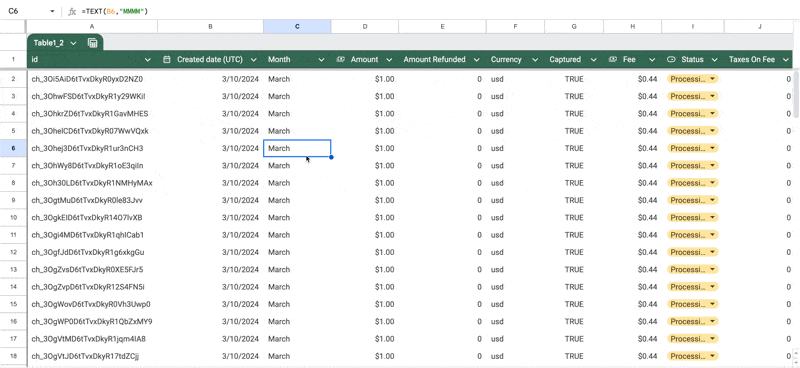Click cell ch_3Ohej3D6tTvxDkyR1ur3nCH3

92,149
